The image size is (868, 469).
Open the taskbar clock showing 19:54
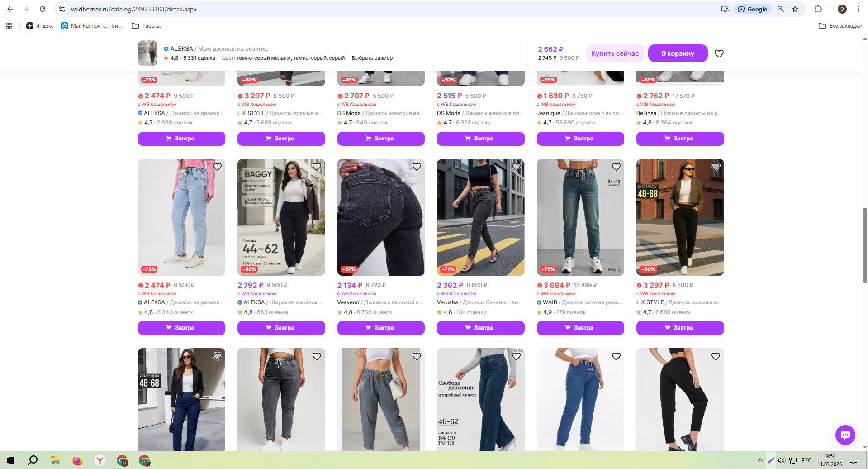(830, 460)
